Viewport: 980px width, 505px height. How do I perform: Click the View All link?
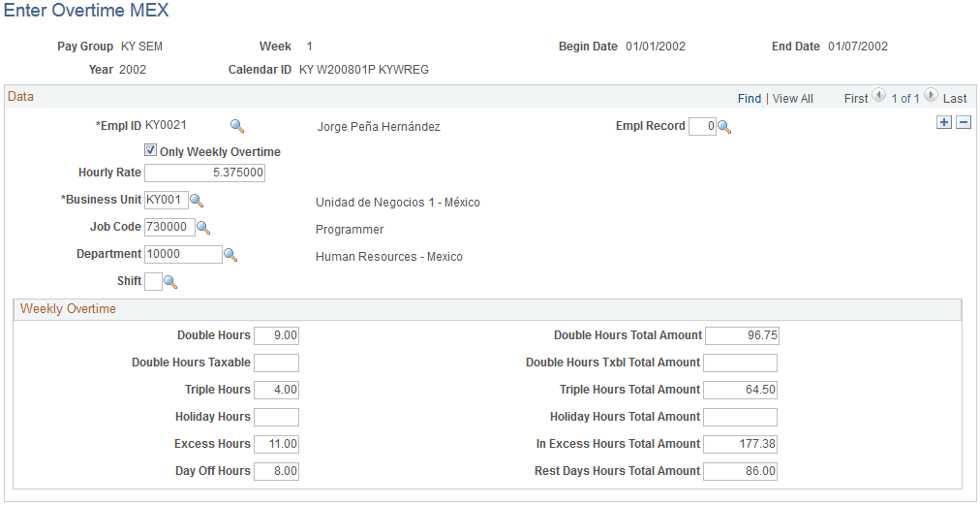click(792, 98)
